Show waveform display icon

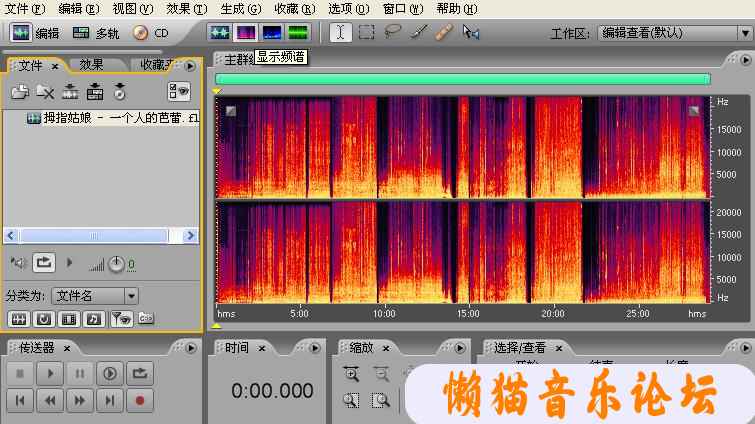click(220, 33)
